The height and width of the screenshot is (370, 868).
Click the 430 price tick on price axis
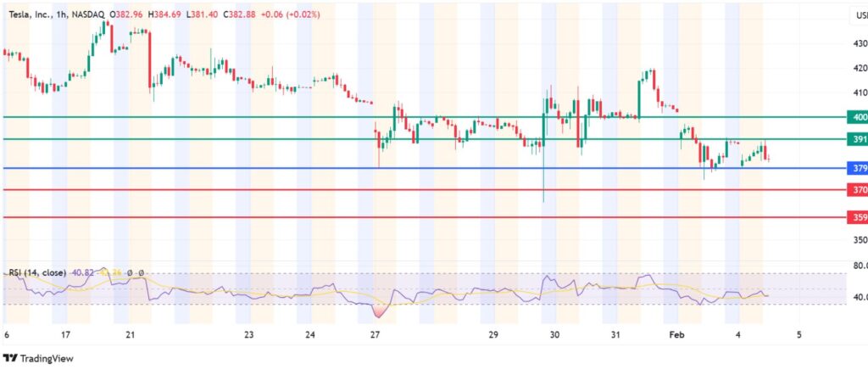click(860, 43)
